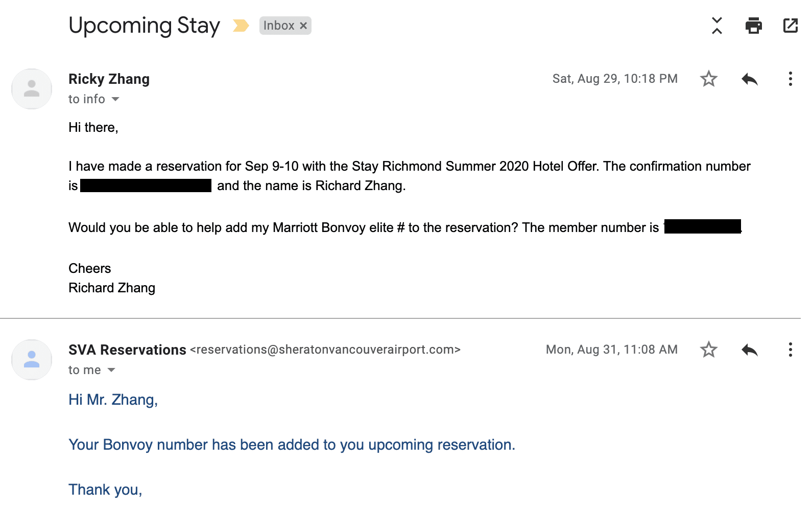Click the reservations@sheratonvancouverairport.com address
Viewport: 812px width, 510px height.
325,350
